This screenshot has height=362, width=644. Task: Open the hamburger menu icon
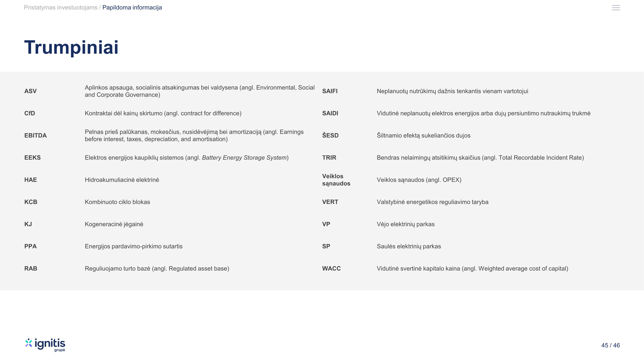[616, 8]
